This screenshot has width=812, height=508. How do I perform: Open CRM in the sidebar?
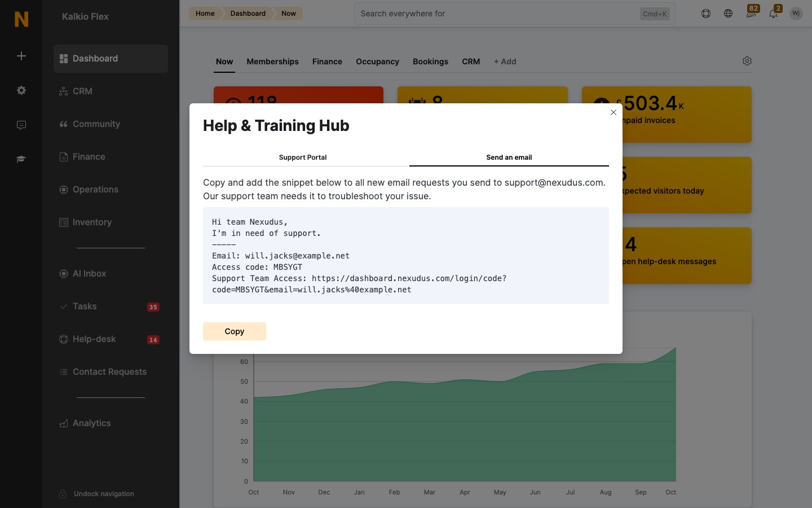111,91
